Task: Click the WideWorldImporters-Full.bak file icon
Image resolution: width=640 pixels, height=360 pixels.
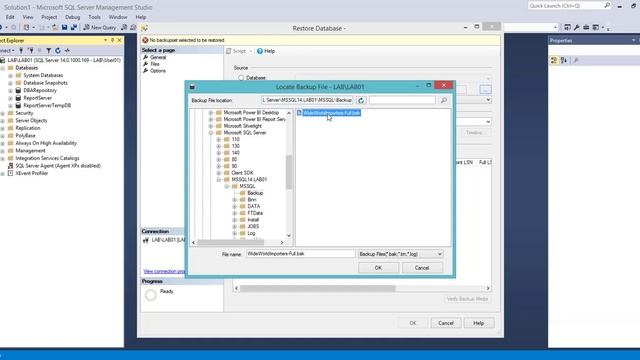Action: [299, 113]
